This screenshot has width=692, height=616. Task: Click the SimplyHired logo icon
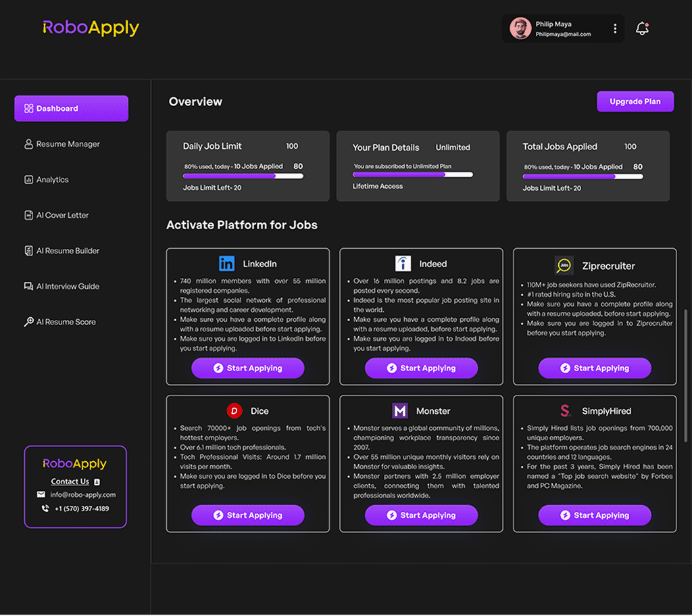566,411
